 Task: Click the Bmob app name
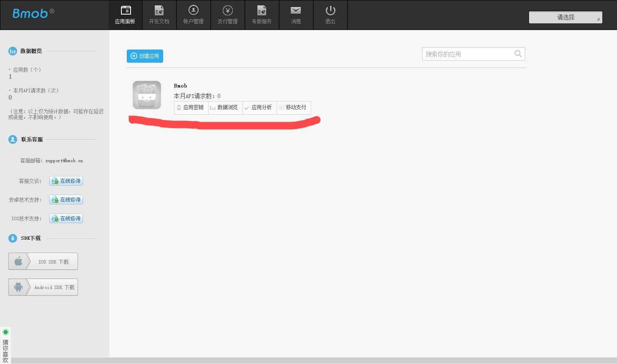180,85
